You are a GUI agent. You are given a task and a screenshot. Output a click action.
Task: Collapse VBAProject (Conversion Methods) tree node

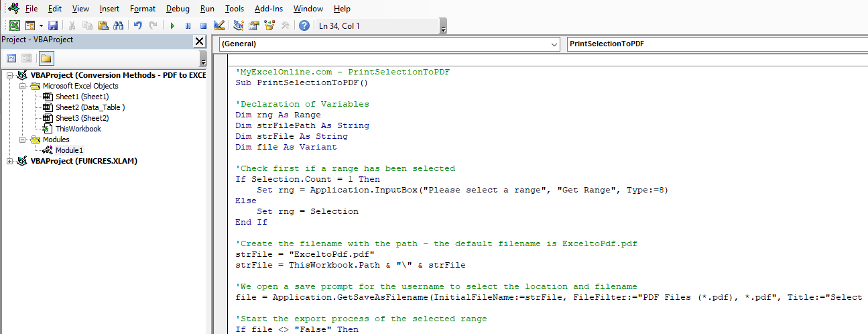pos(9,75)
